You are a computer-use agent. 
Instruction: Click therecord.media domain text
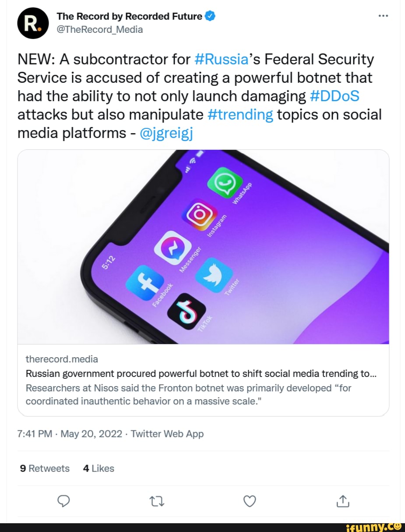[62, 359]
